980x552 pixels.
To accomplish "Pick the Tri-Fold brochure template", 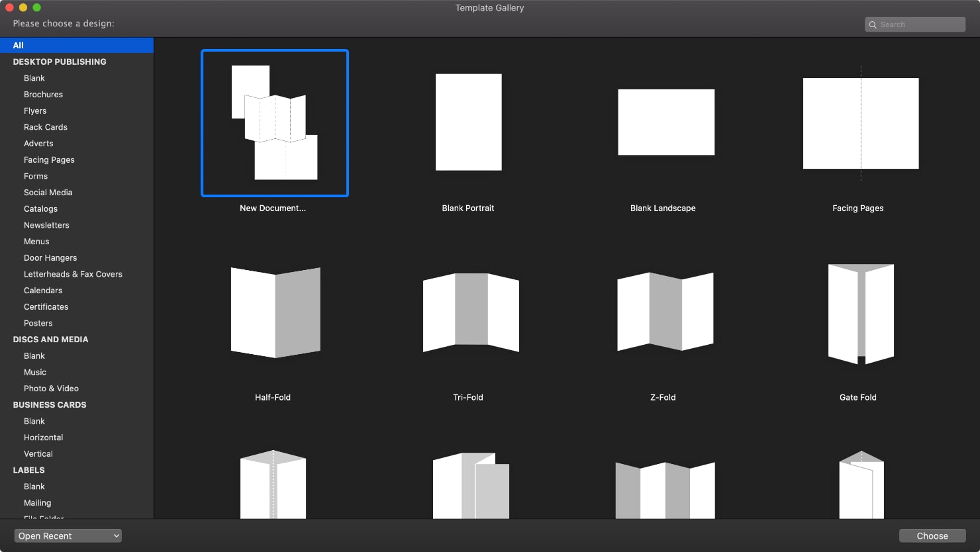I will click(x=470, y=311).
